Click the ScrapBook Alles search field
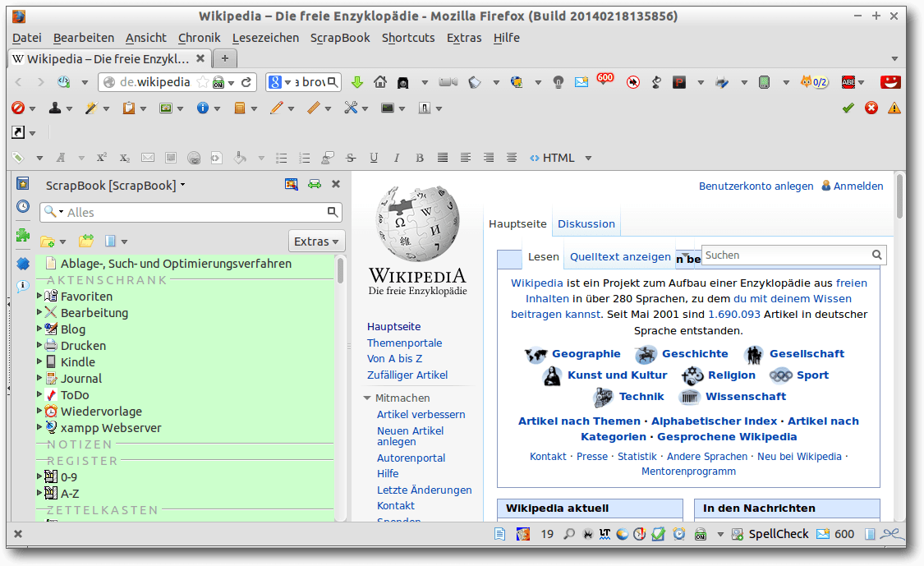924x566 pixels. click(191, 212)
